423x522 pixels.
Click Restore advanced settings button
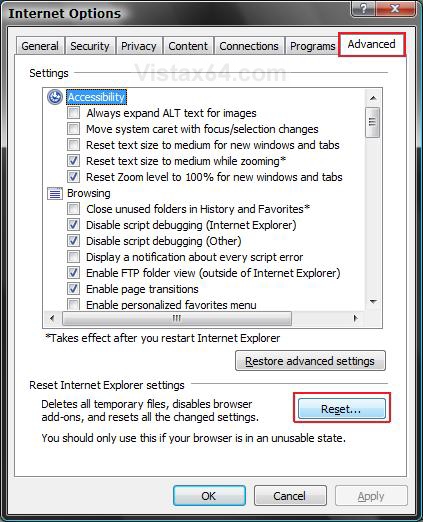(310, 361)
